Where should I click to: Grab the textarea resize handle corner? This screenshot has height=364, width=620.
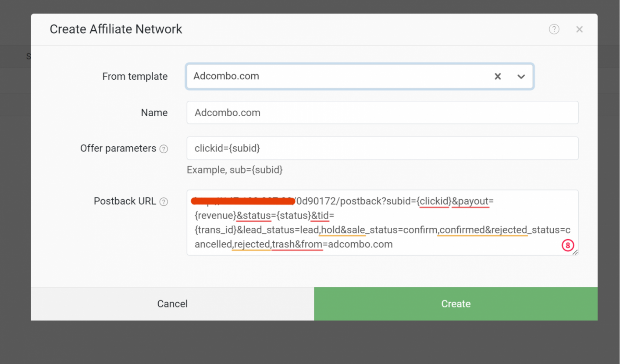[575, 252]
